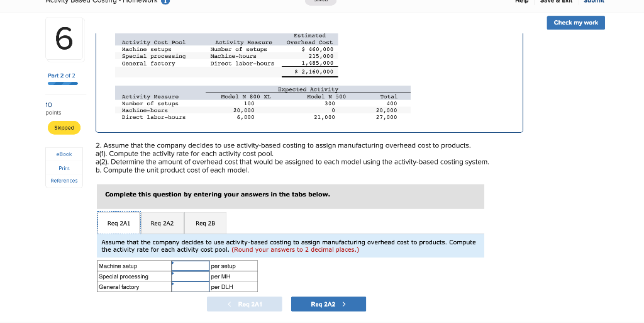Click the Part 2 of 2 progress bar
Viewport: 644px width, 323px height.
pos(63,83)
